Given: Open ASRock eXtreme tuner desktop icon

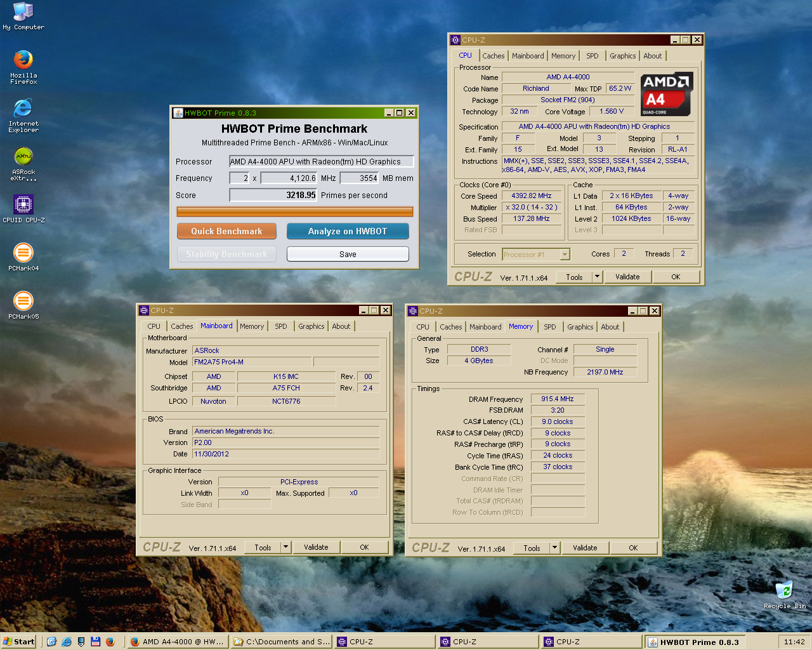Looking at the screenshot, I should pyautogui.click(x=23, y=164).
